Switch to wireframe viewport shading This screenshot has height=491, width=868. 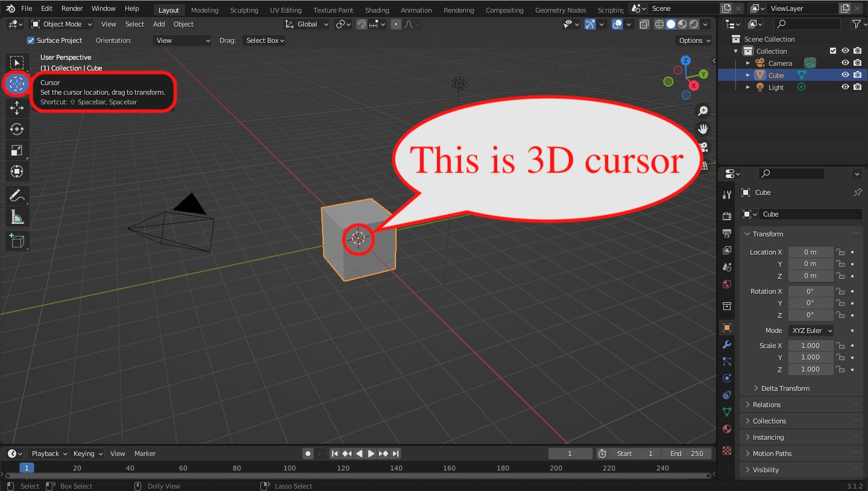tap(659, 24)
